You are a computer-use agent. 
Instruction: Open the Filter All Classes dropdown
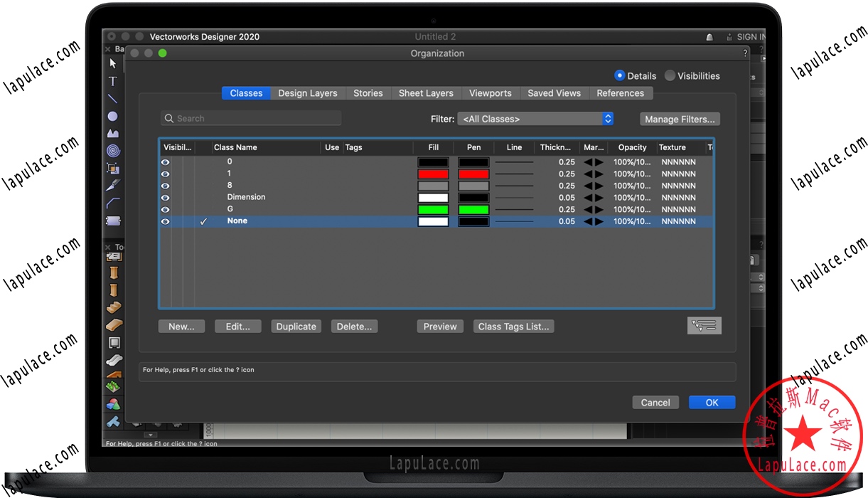[535, 119]
